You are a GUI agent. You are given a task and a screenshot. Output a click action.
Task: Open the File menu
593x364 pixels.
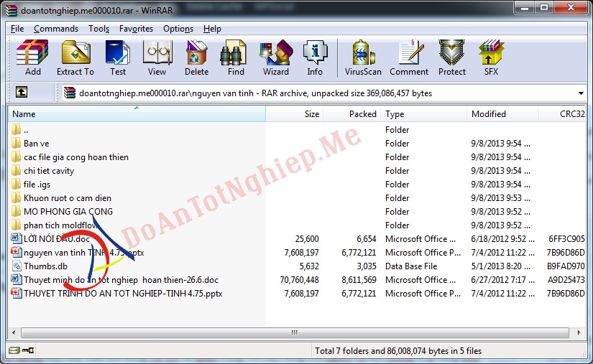[x=17, y=29]
